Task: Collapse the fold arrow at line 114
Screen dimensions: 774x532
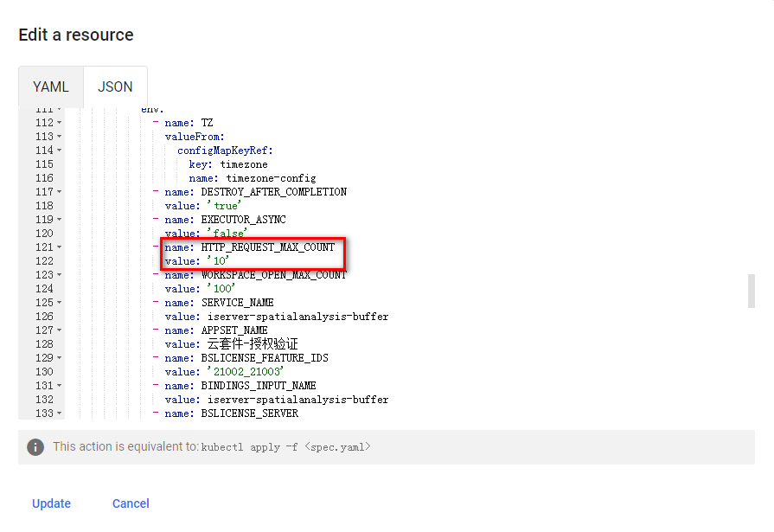Action: point(59,151)
